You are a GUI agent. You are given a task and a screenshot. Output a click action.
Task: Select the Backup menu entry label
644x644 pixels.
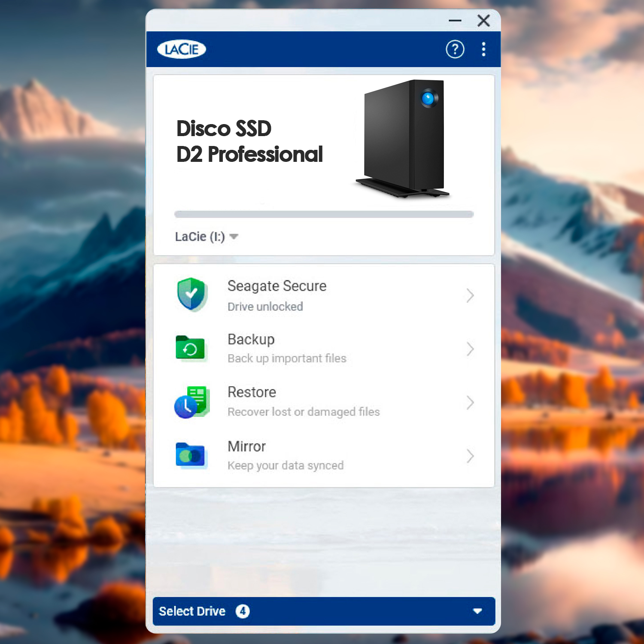[251, 339]
